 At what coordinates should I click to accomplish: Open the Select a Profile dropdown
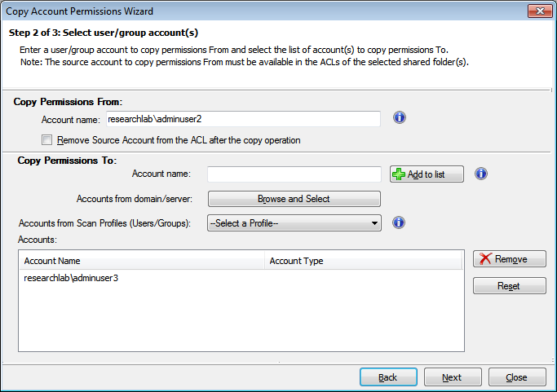click(294, 223)
